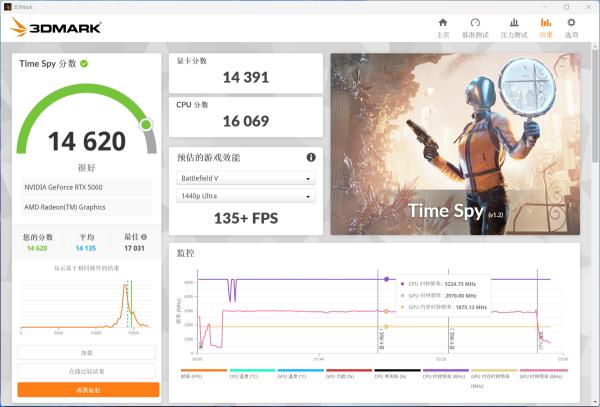Click the 加载 load button
This screenshot has height=407, width=600.
coord(86,352)
